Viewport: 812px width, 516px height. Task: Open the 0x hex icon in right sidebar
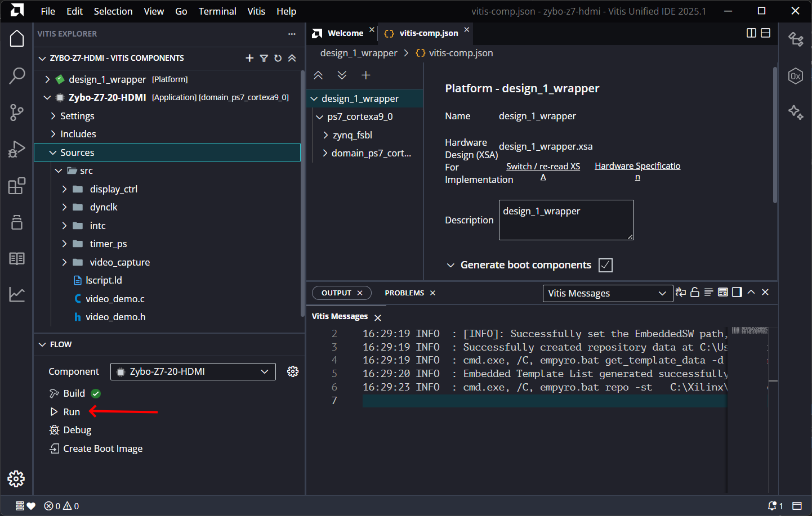(796, 76)
